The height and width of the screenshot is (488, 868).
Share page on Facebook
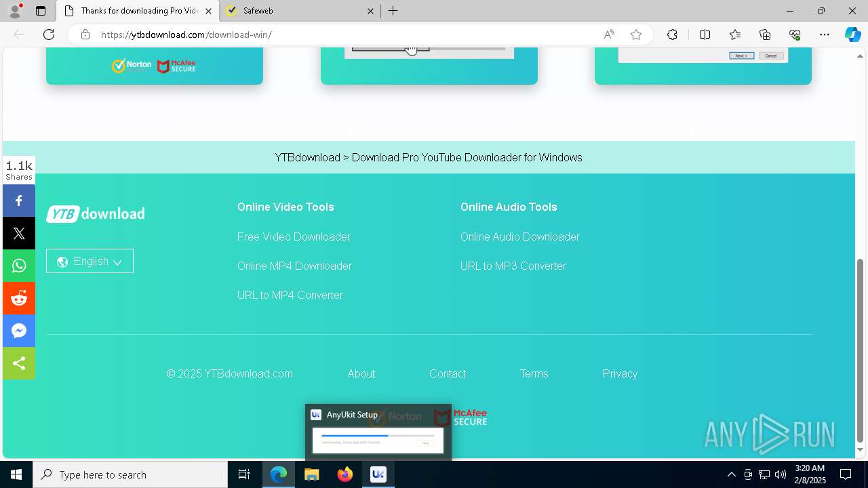click(19, 201)
